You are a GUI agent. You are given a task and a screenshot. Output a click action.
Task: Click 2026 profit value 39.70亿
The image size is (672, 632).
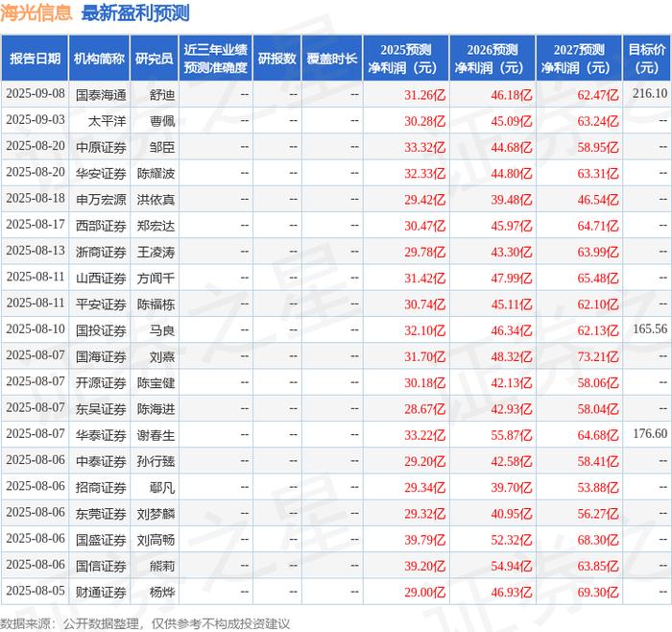click(x=512, y=487)
